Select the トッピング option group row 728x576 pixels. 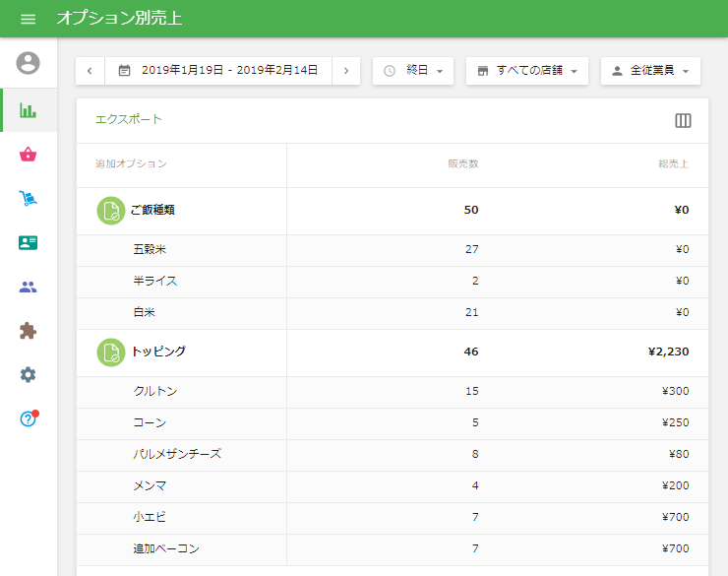(157, 352)
